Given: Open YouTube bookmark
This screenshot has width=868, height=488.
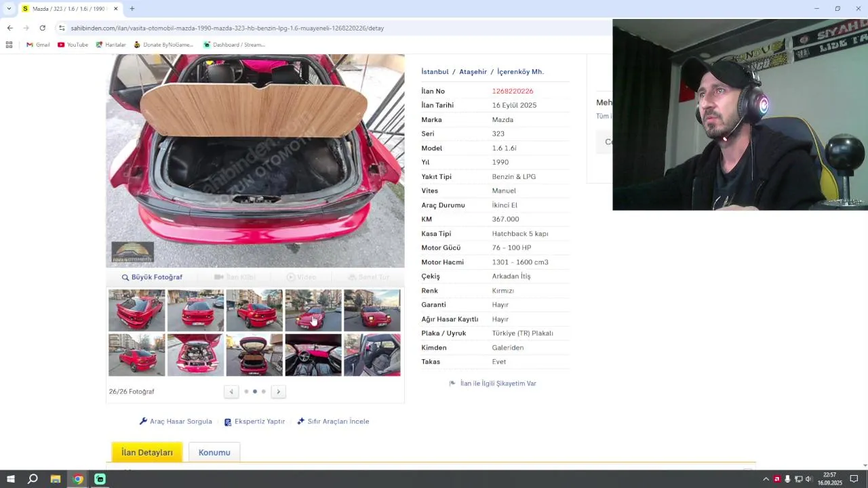Looking at the screenshot, I should tap(73, 45).
